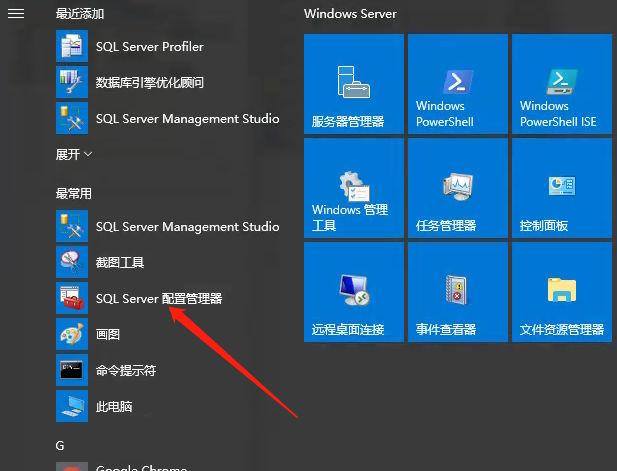Open the 控制面板 tile
Viewport: 617px width, 471px height.
(562, 188)
